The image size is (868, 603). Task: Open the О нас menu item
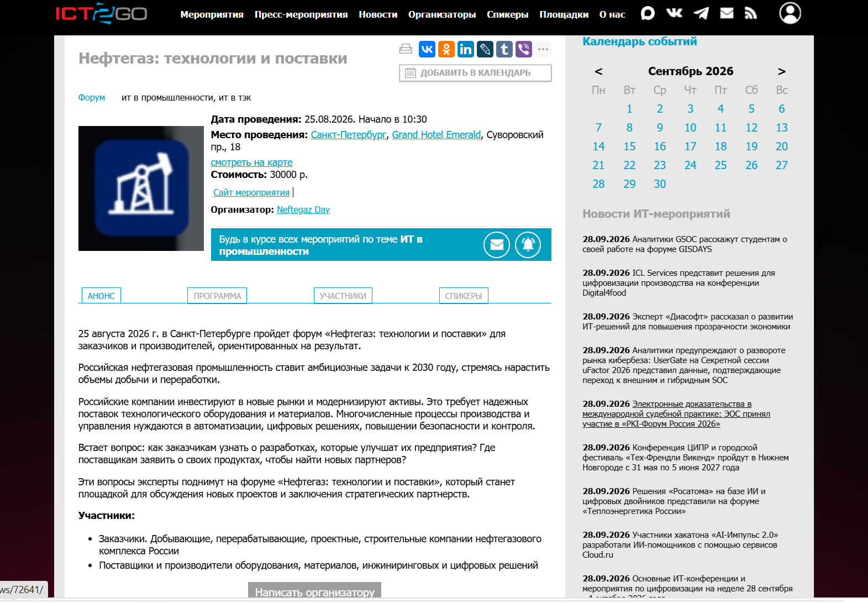click(612, 14)
